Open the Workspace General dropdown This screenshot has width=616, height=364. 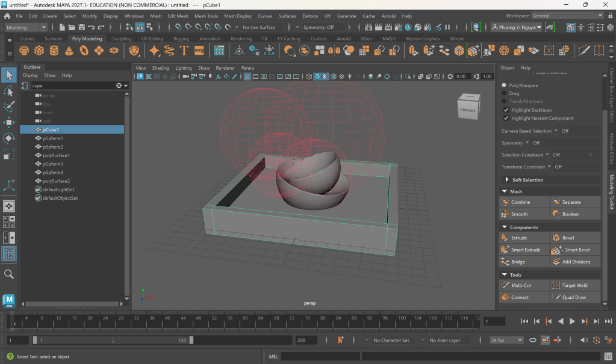(567, 16)
